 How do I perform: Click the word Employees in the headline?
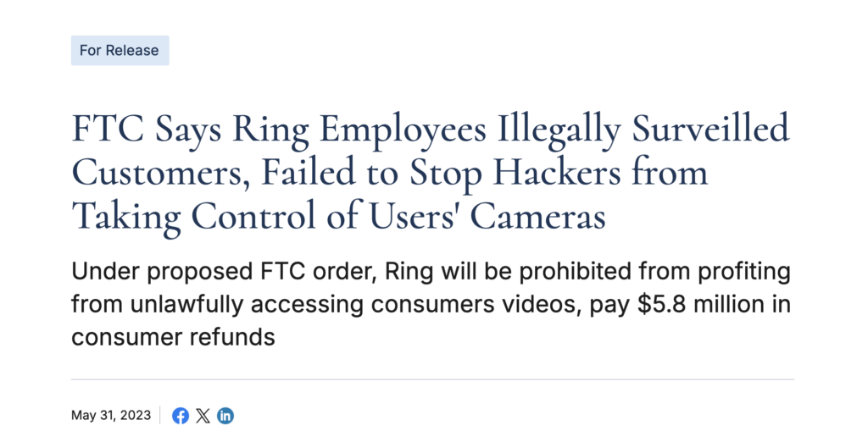[x=403, y=129]
